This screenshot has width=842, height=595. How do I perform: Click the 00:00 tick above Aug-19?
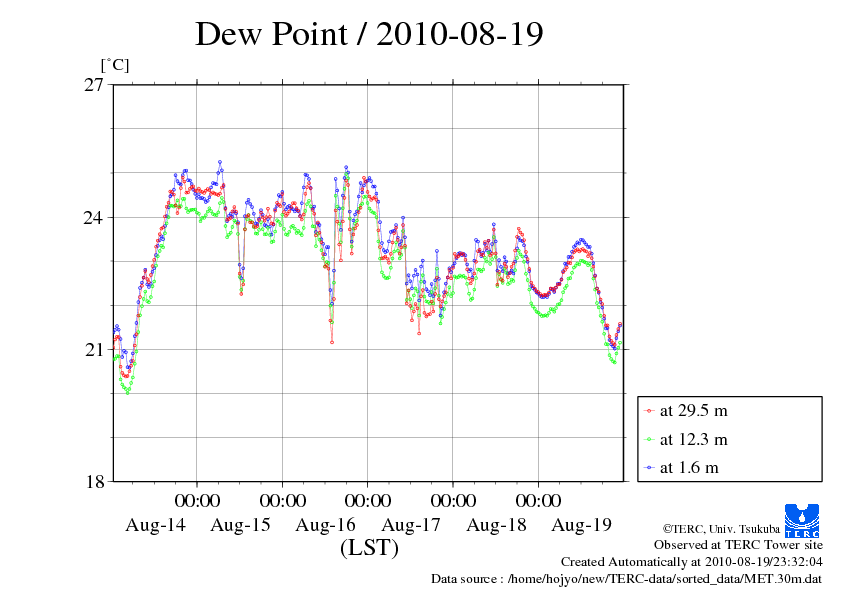tap(539, 500)
